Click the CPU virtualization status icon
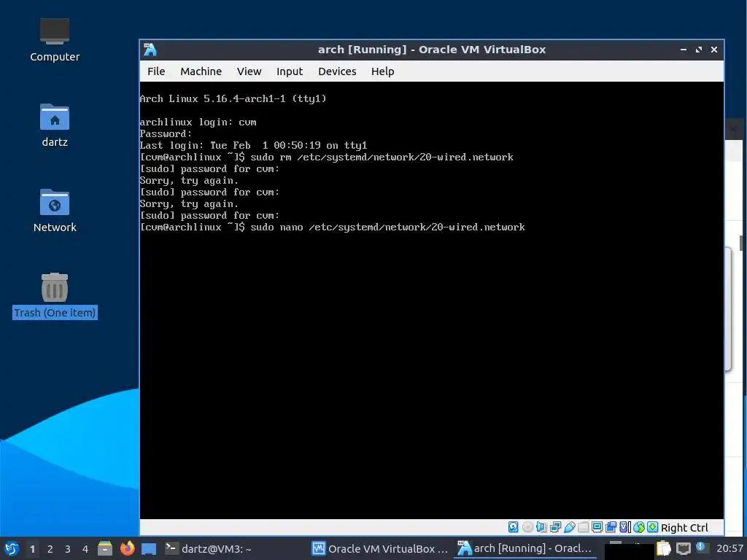Viewport: 747px width, 560px height. tap(624, 527)
